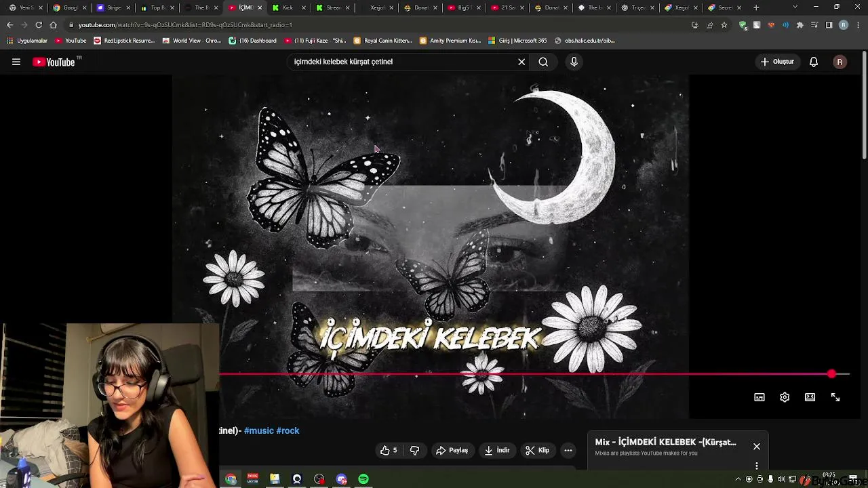Open a new browser tab
This screenshot has width=868, height=488.
(x=756, y=7)
